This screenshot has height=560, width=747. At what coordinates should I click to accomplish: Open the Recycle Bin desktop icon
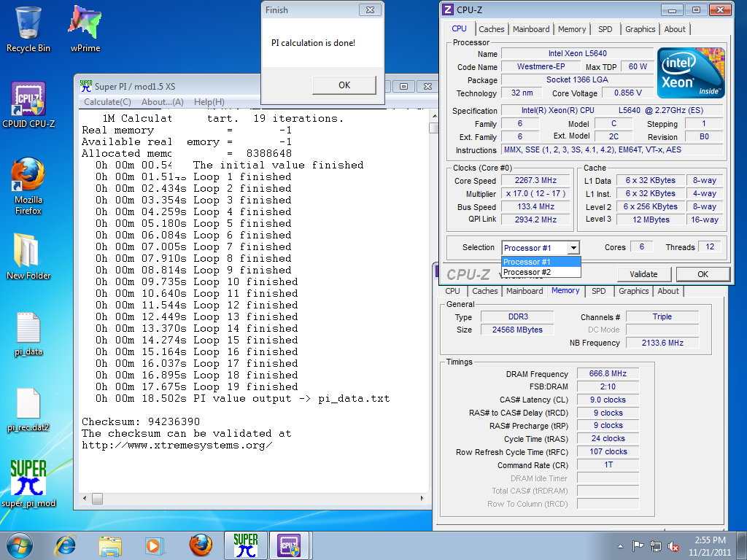28,28
